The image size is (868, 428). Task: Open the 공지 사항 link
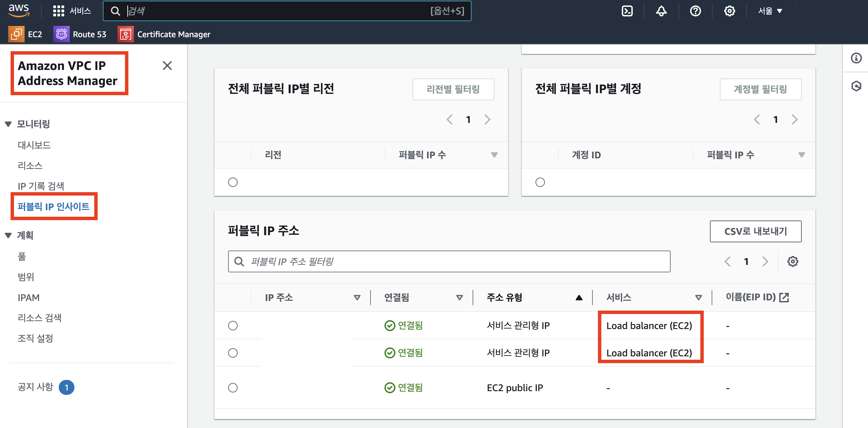(x=36, y=387)
